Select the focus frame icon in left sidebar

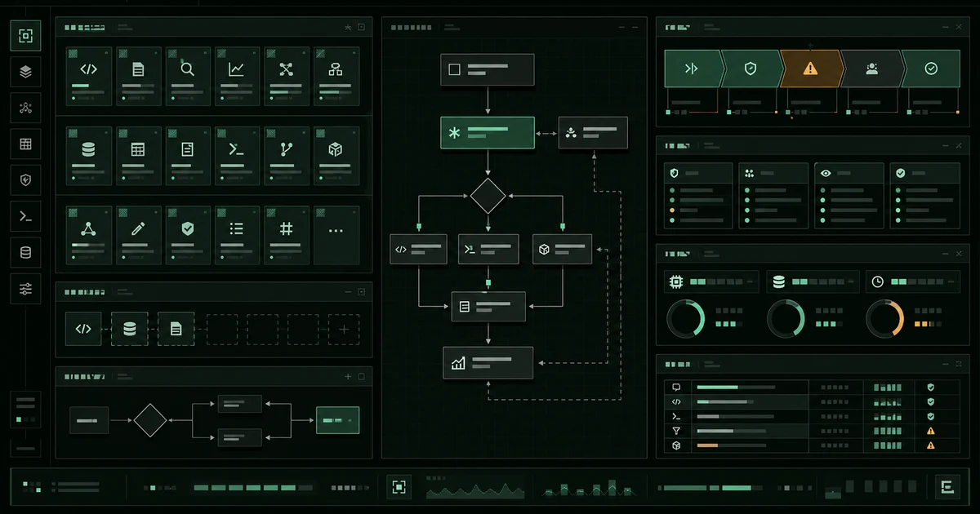(x=26, y=36)
